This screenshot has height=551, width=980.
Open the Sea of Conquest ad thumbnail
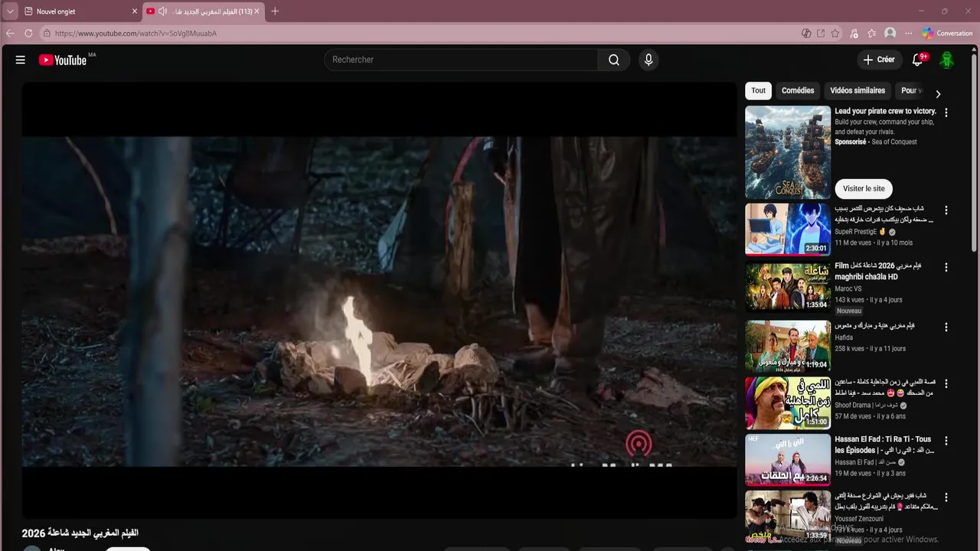tap(788, 152)
